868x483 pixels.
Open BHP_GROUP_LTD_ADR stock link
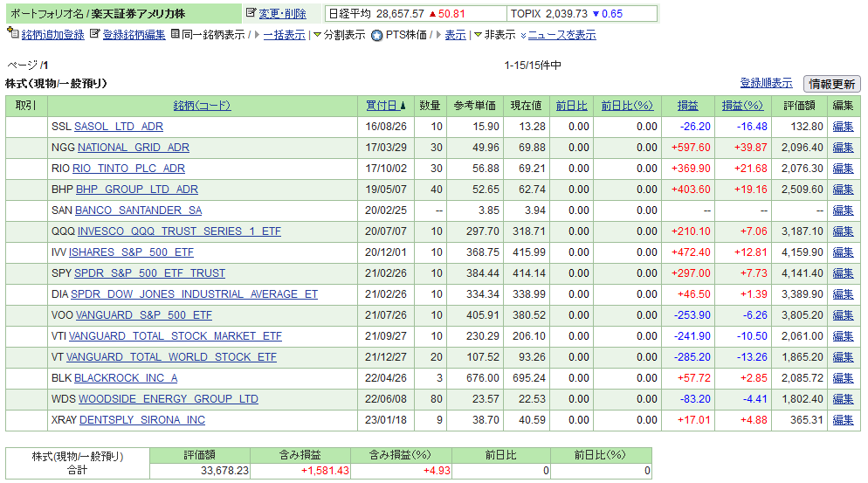click(x=137, y=190)
